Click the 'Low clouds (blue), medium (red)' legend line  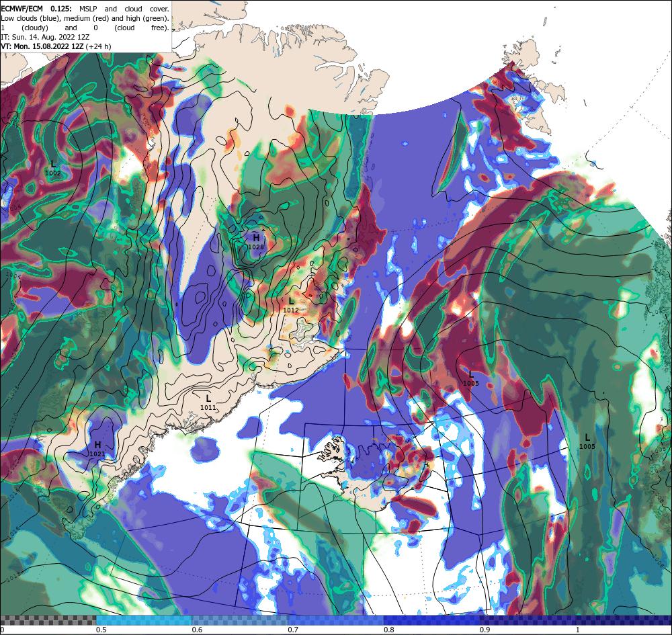coord(85,18)
